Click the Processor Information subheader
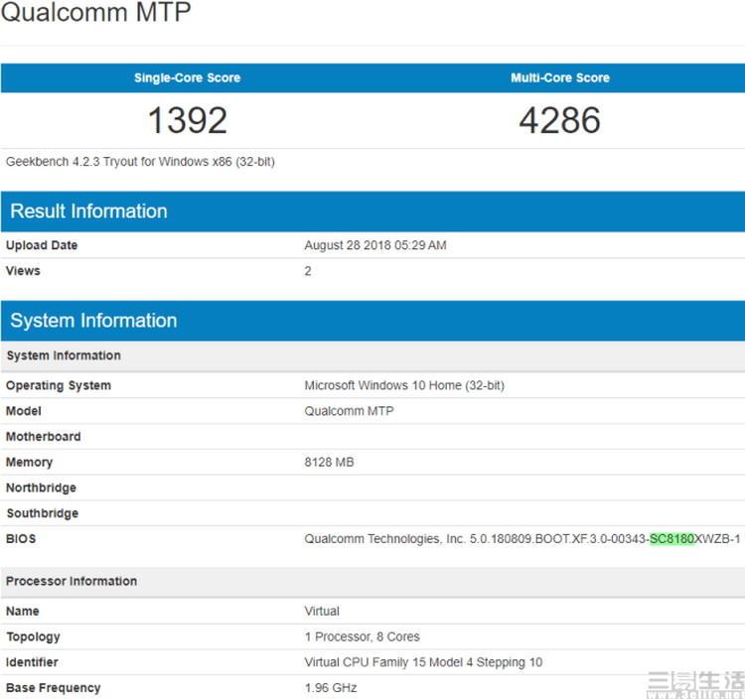The width and height of the screenshot is (745, 700). tap(72, 581)
